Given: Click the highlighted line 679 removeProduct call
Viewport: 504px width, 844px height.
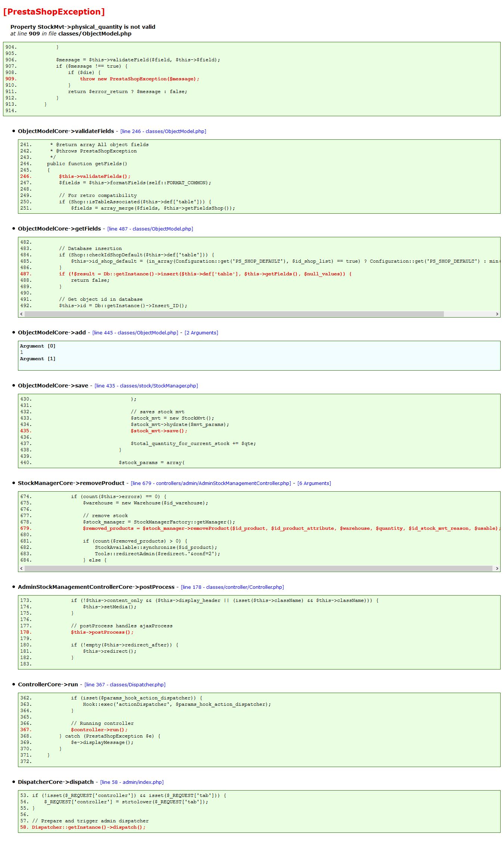Looking at the screenshot, I should [291, 529].
